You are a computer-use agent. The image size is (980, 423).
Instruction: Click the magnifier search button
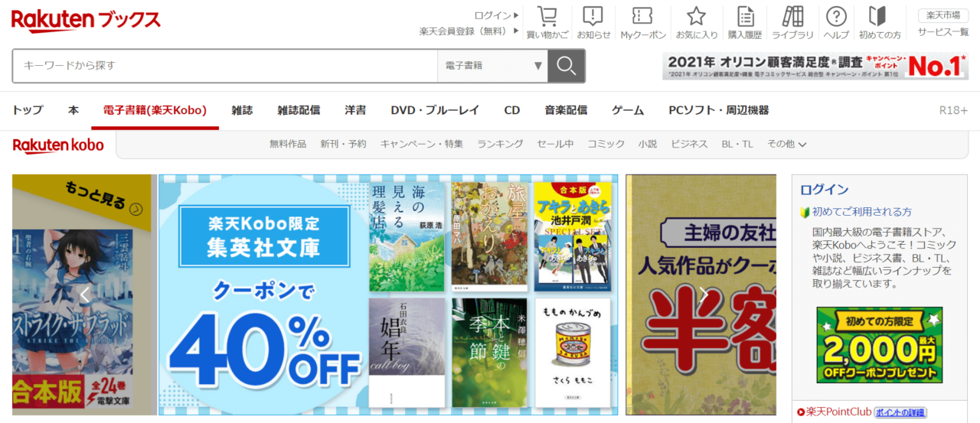coord(567,66)
